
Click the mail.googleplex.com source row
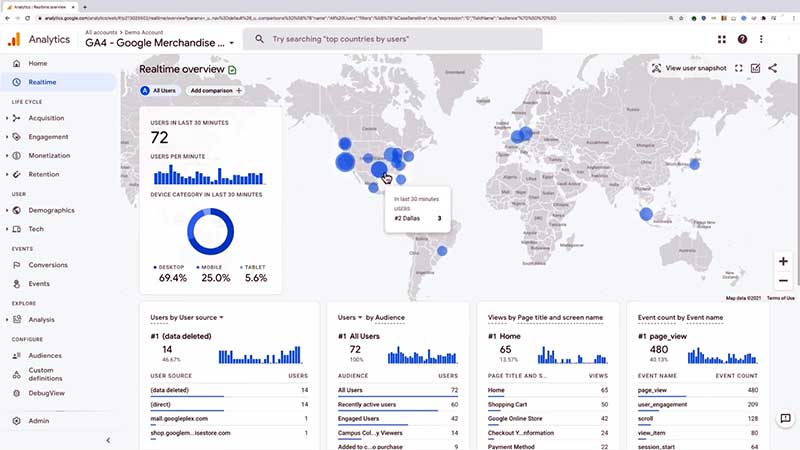(229, 418)
